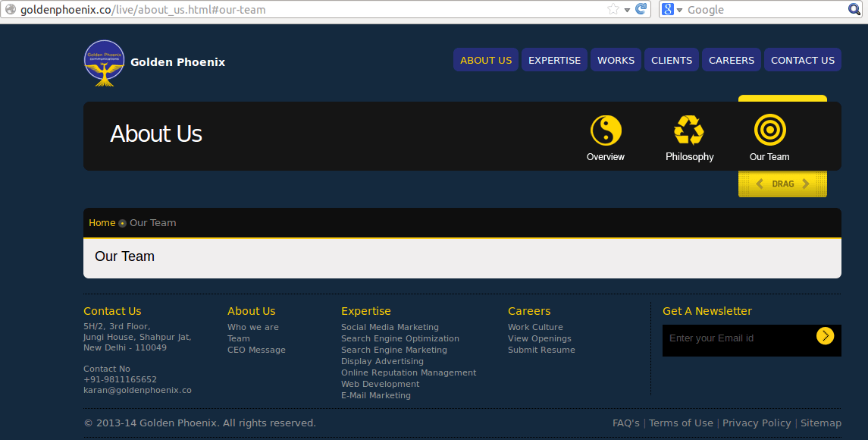Open Search Engine Marketing link
The image size is (868, 440).
point(394,350)
